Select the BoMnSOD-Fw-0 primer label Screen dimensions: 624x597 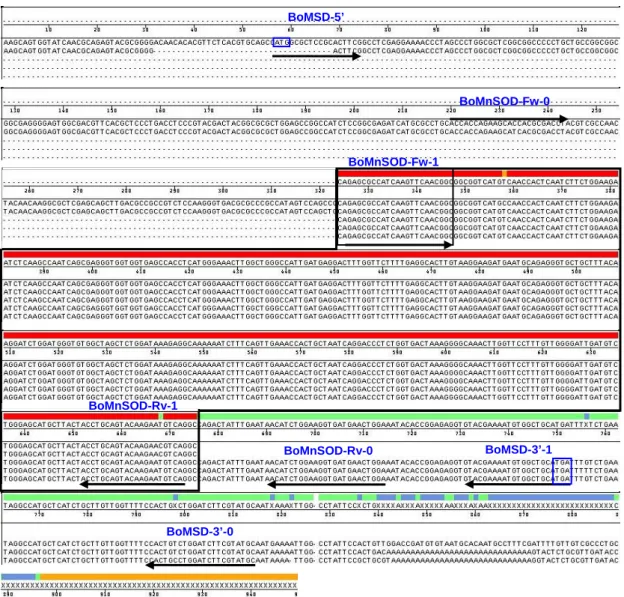(504, 101)
